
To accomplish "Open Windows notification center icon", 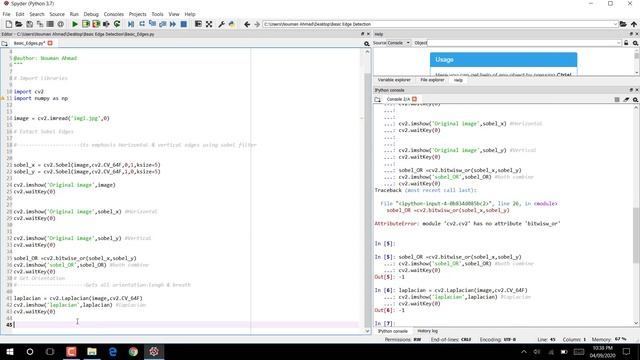I will coord(627,351).
